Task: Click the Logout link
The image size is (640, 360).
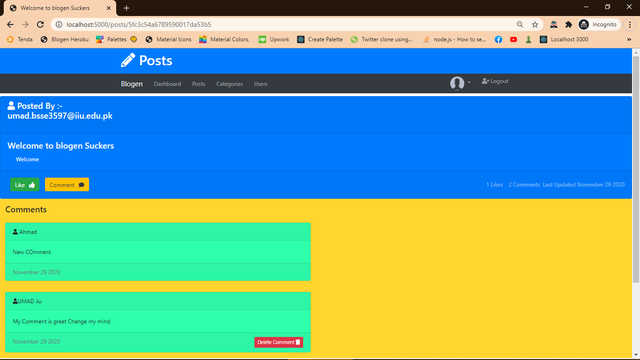Action: pos(495,81)
